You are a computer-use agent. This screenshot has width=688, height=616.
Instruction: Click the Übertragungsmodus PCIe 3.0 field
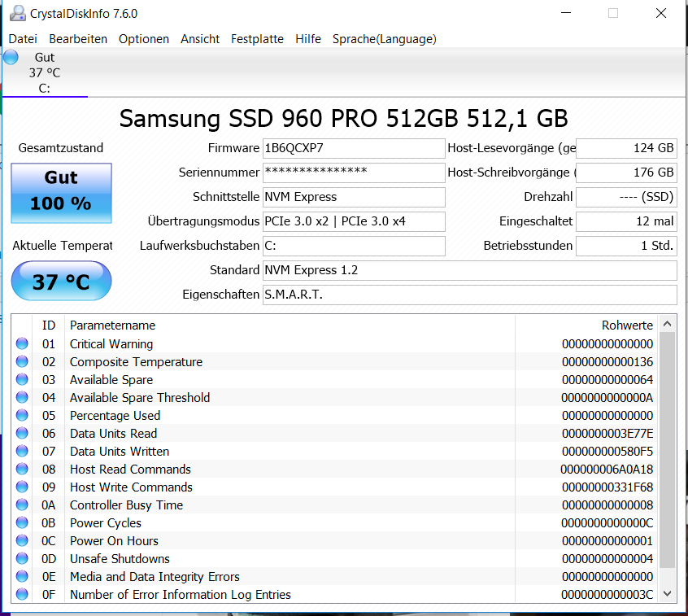pyautogui.click(x=354, y=221)
